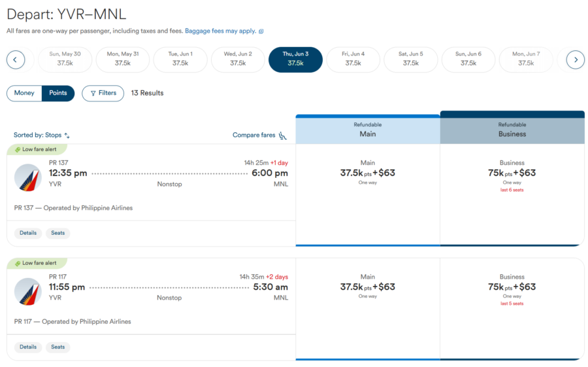Click the Refundable Main column header

pos(367,130)
